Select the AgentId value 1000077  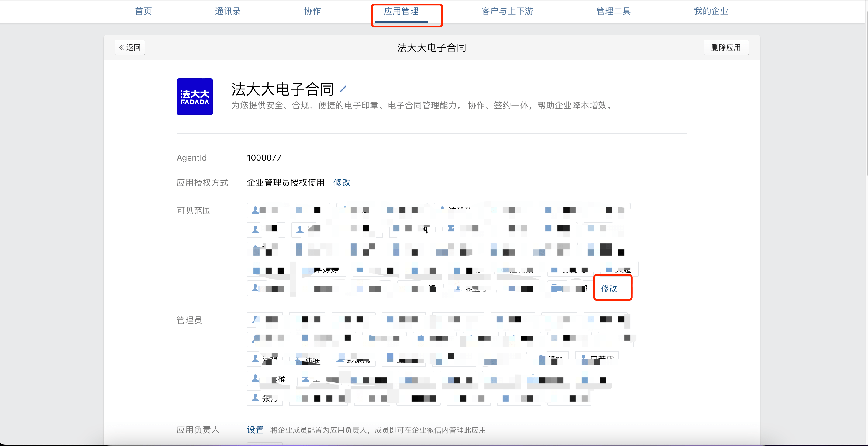click(x=264, y=158)
